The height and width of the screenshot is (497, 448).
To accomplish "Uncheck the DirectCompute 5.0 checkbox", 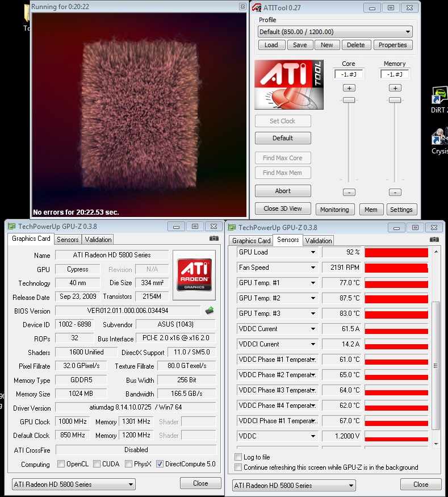I will (x=160, y=463).
